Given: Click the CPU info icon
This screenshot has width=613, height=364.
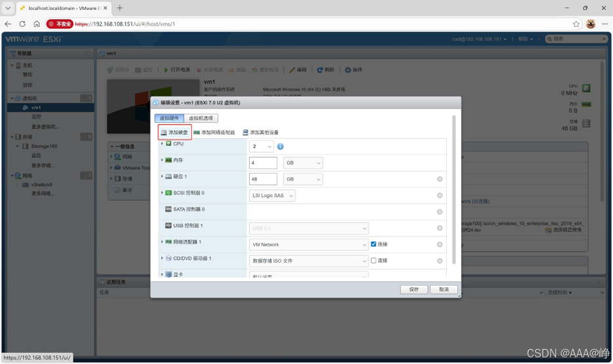Looking at the screenshot, I should point(281,147).
